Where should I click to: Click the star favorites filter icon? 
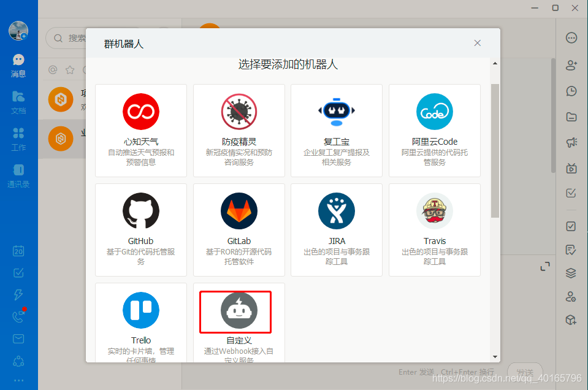point(70,70)
